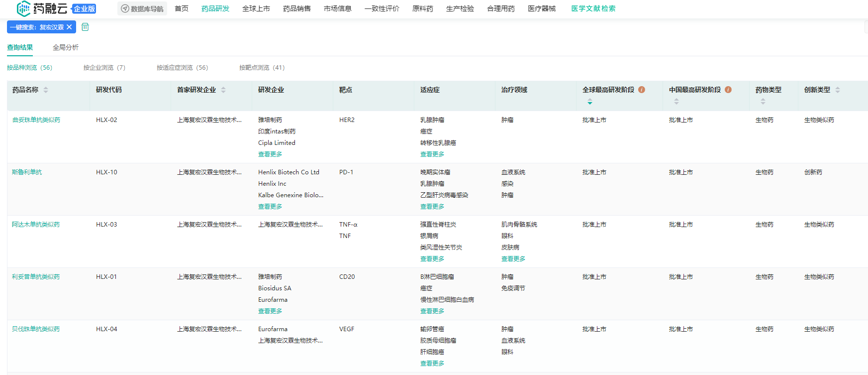Open 曲妥珠单抗类似药 drug link
This screenshot has width=868, height=375.
(x=36, y=120)
